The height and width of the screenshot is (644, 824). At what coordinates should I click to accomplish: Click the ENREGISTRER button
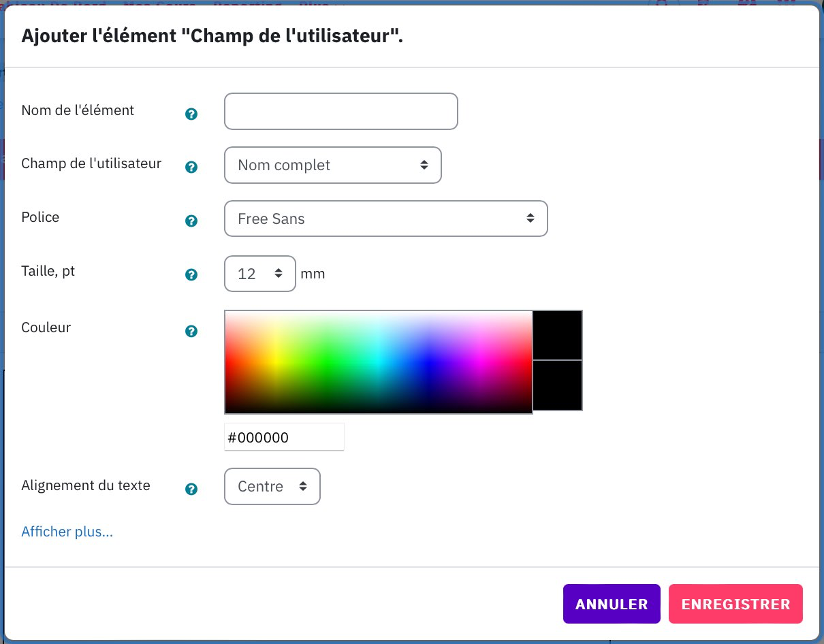pos(735,604)
